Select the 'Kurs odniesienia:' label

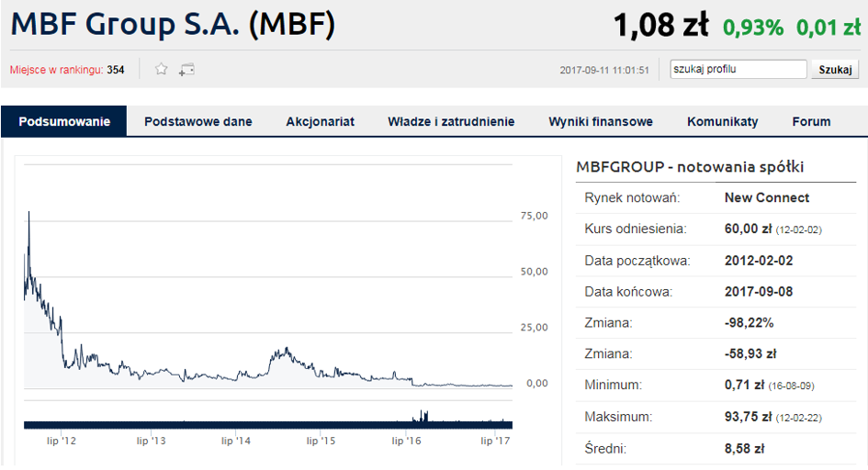pos(636,229)
